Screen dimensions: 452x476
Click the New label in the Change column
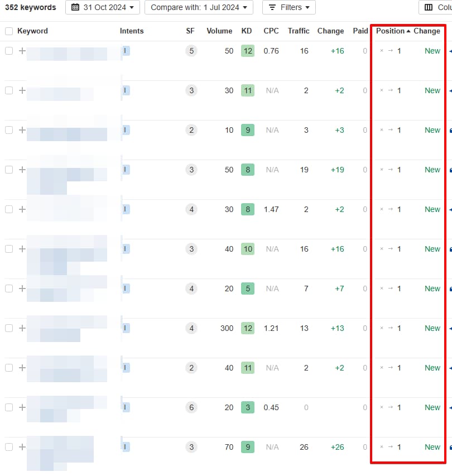432,51
